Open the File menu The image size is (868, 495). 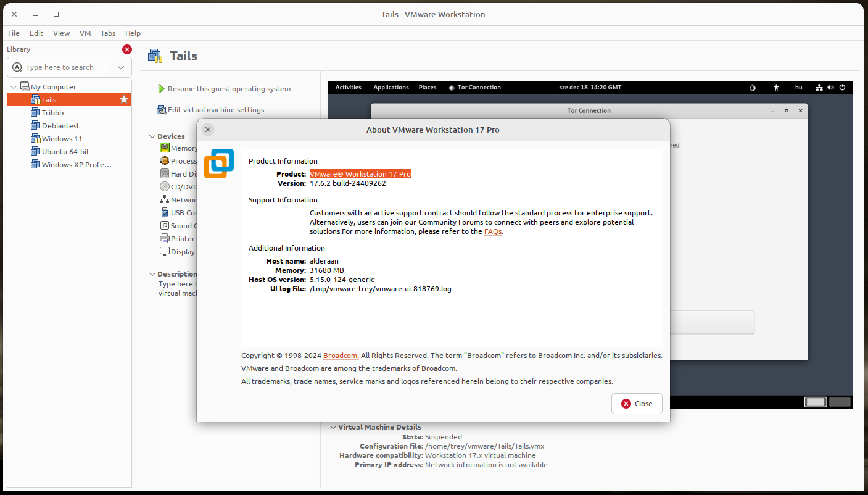point(14,33)
